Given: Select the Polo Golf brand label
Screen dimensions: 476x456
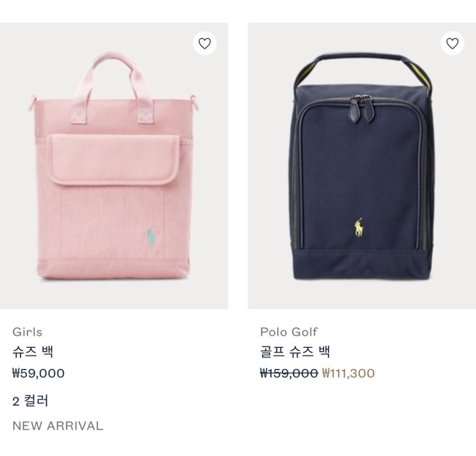Looking at the screenshot, I should click(289, 332).
